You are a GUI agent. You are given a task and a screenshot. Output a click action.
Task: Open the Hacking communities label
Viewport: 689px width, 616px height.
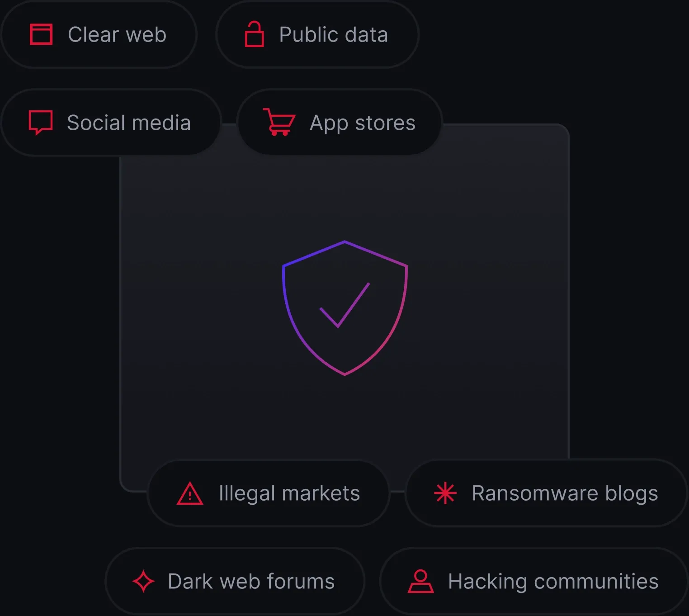553,582
